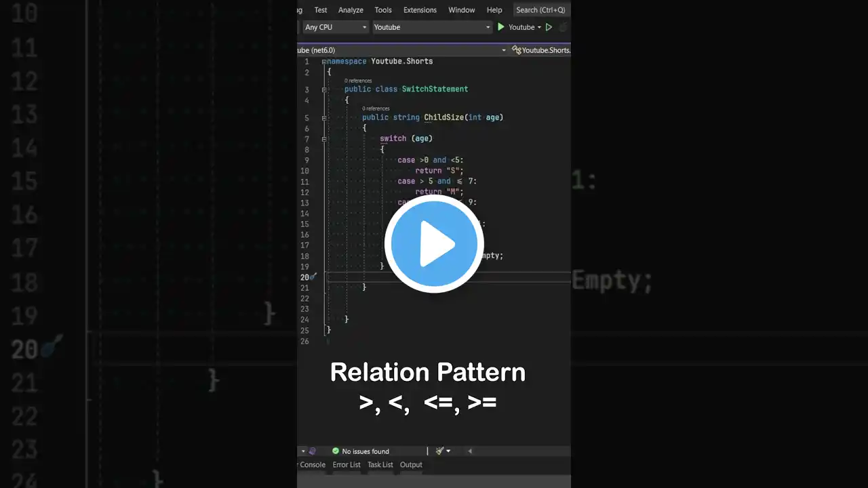
Task: Click the left scroll arrow in the bottom strip
Action: (x=470, y=451)
